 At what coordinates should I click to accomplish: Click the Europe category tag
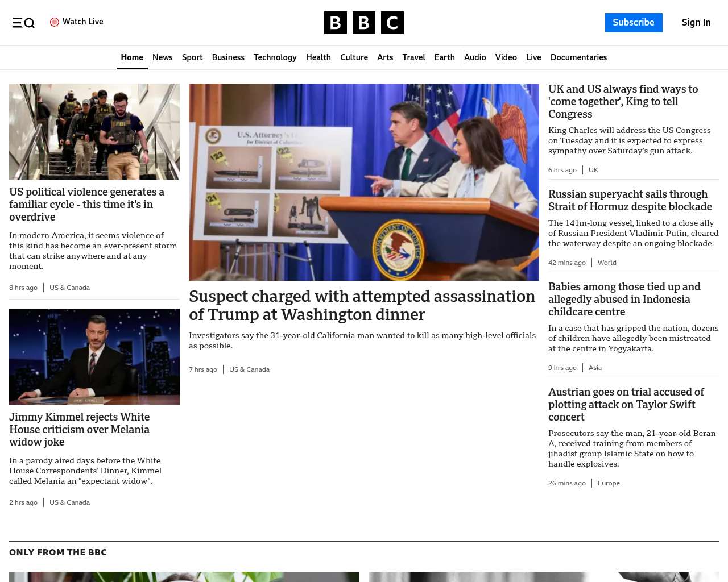coord(609,483)
